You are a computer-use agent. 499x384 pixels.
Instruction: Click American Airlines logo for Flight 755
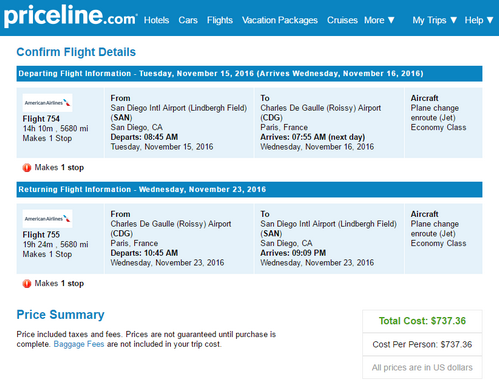(47, 219)
